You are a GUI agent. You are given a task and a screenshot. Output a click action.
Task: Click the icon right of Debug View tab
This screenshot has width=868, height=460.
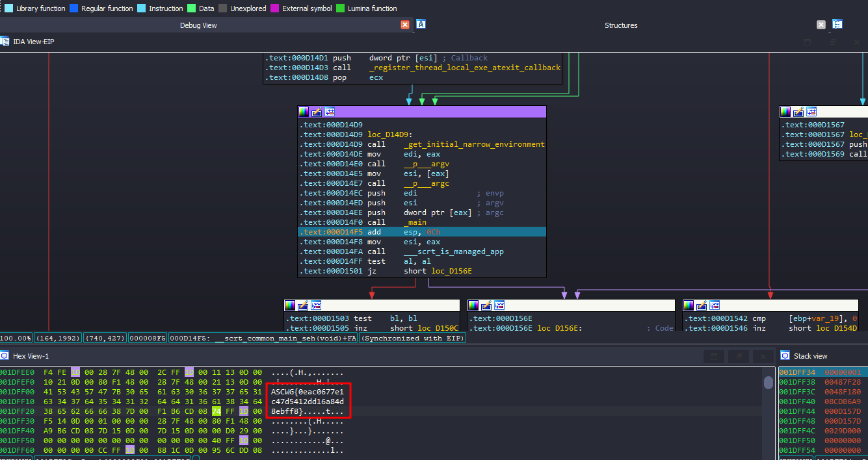click(x=421, y=25)
